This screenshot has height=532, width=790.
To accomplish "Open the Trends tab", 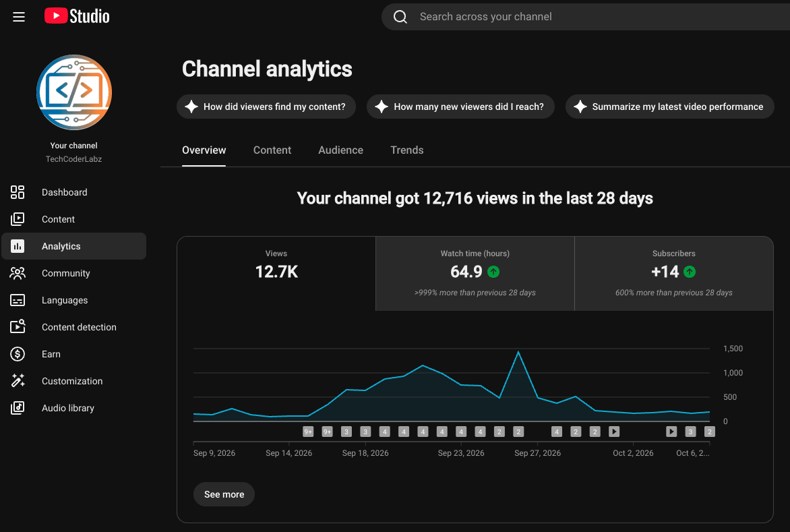I will [407, 150].
